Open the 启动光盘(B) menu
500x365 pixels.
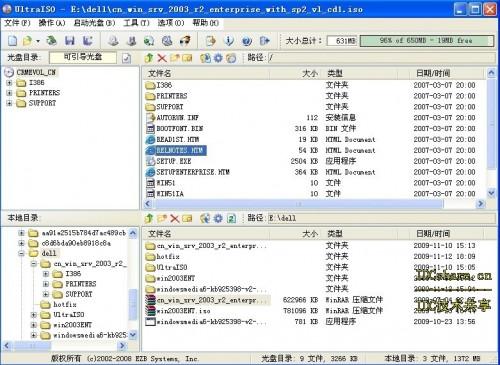(94, 23)
